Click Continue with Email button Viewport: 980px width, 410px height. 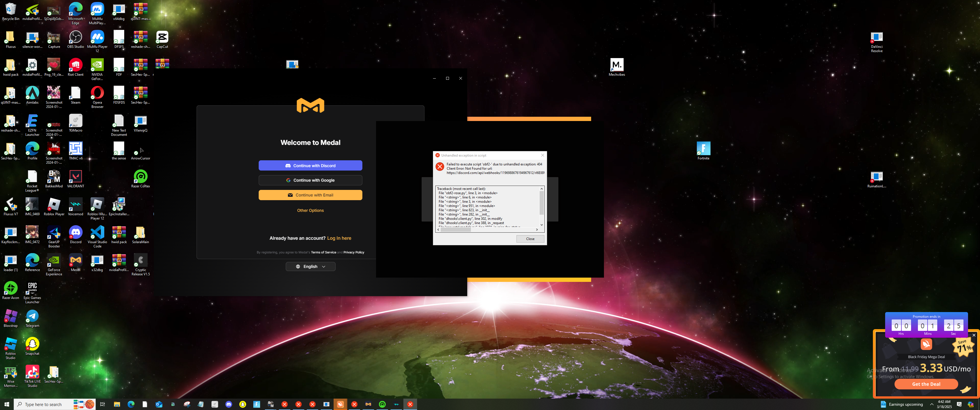(310, 195)
